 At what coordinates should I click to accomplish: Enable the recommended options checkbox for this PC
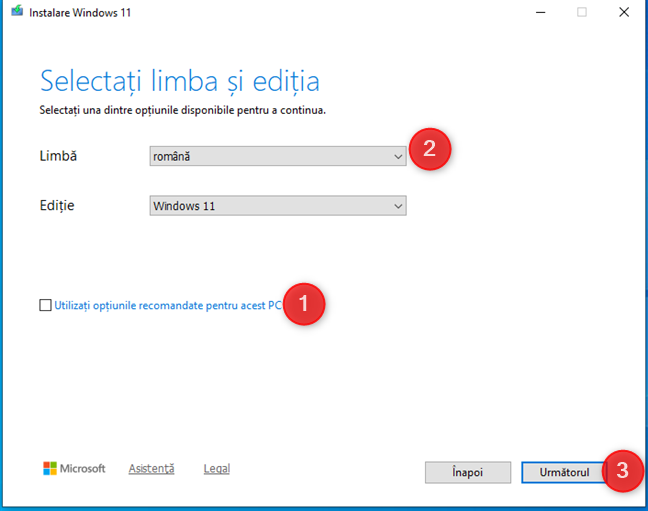point(45,305)
